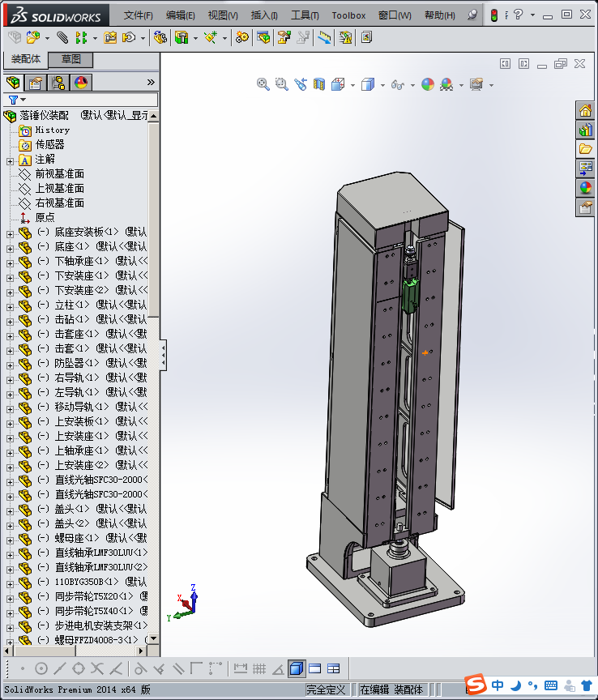Image resolution: width=598 pixels, height=700 pixels.
Task: Toggle the highlighted 3D view cube icon
Action: (297, 668)
